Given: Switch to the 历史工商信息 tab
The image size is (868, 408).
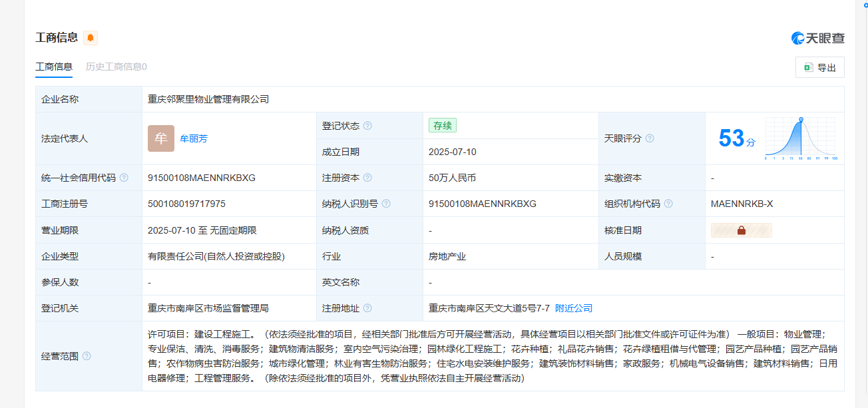Looking at the screenshot, I should click(x=116, y=67).
